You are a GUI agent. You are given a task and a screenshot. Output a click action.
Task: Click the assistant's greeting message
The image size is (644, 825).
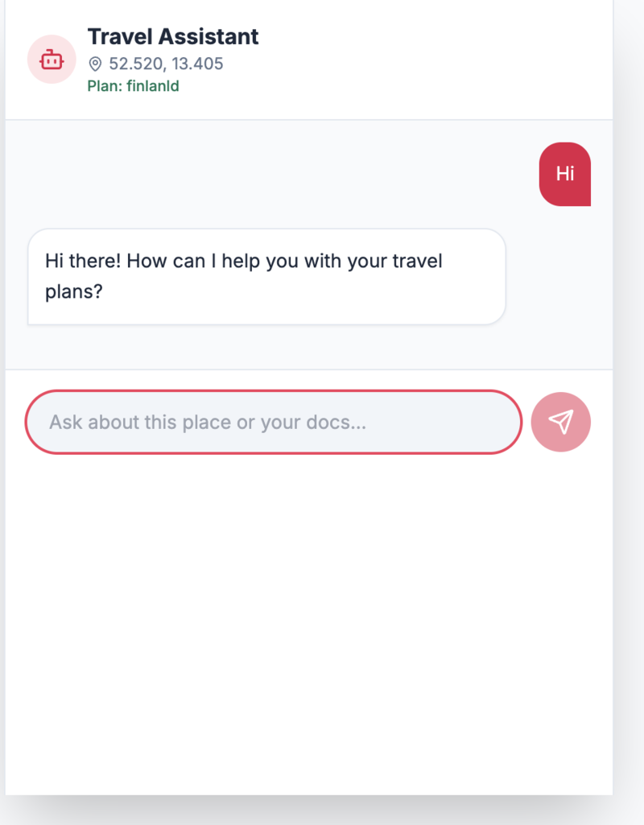(266, 276)
